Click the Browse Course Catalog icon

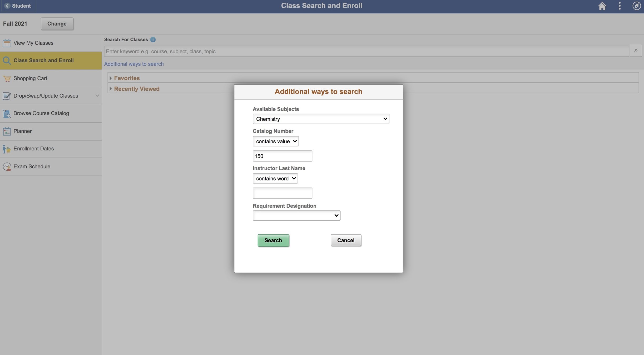[7, 114]
